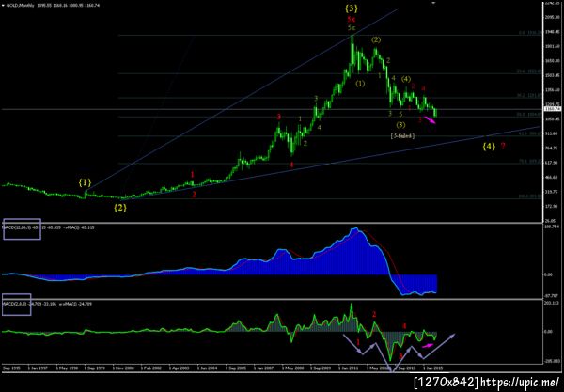This screenshot has width=564, height=392.
Task: Click the 1 Jan 2015 date on time axis
Action: click(x=433, y=368)
